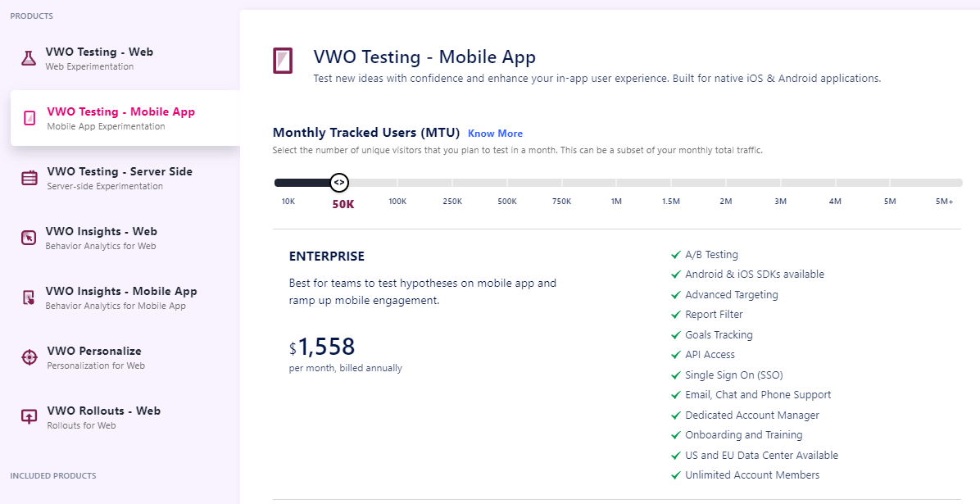
Task: Click the VWO Insights Web cursor icon
Action: click(x=29, y=238)
